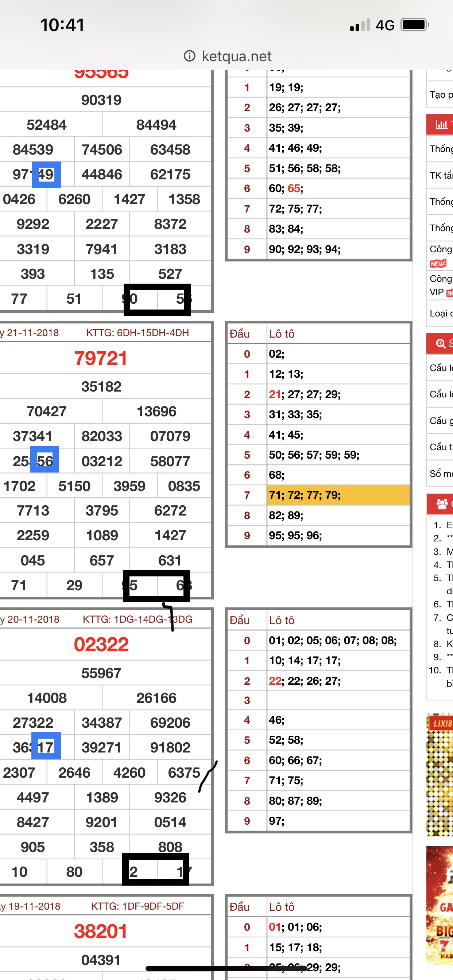Screen dimensions: 453x980
Task: Select loto row '21; 27; 27; 29;'
Action: click(338, 394)
